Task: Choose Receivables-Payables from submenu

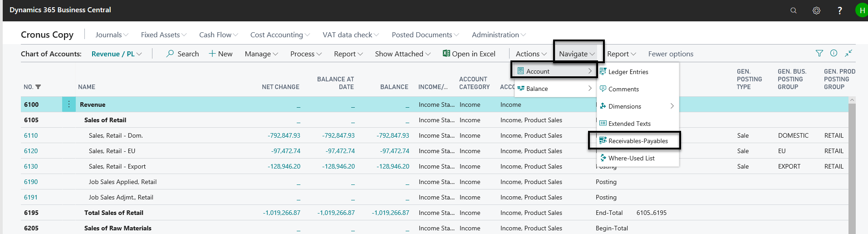Action: (x=638, y=140)
